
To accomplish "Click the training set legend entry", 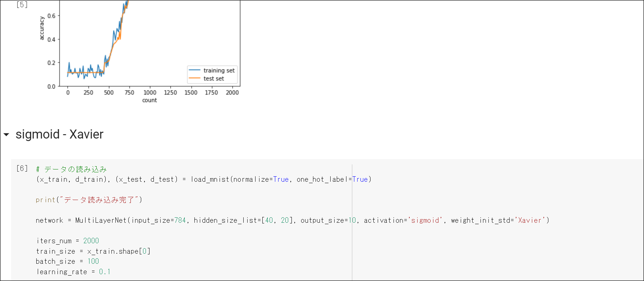I will pos(212,71).
